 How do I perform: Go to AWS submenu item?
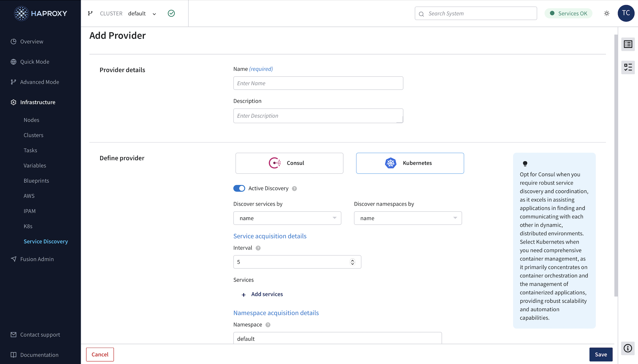click(29, 196)
